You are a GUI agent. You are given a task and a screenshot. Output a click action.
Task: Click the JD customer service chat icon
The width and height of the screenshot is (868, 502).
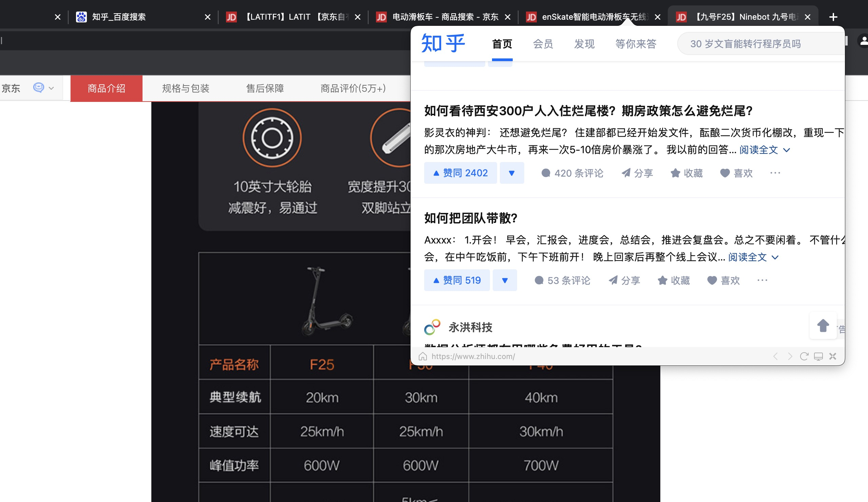pos(38,87)
